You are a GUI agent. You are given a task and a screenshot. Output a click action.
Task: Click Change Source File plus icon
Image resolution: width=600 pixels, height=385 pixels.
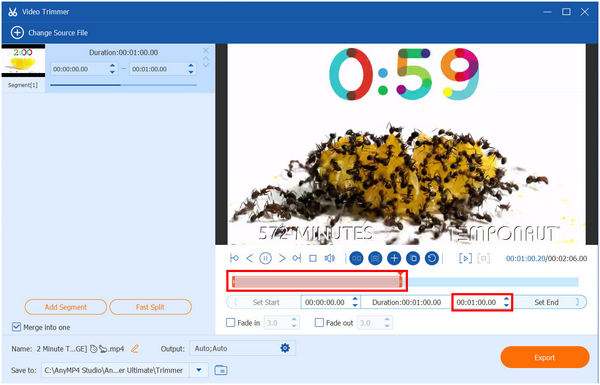[x=17, y=33]
